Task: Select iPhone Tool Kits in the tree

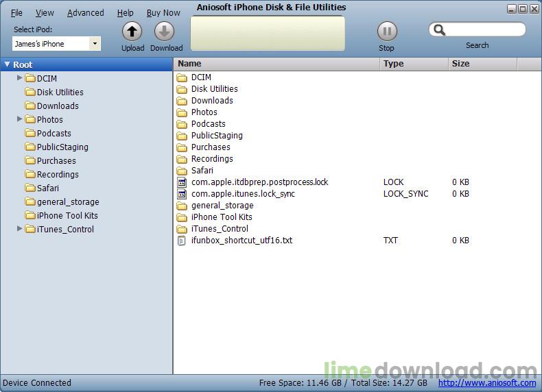Action: pos(67,215)
